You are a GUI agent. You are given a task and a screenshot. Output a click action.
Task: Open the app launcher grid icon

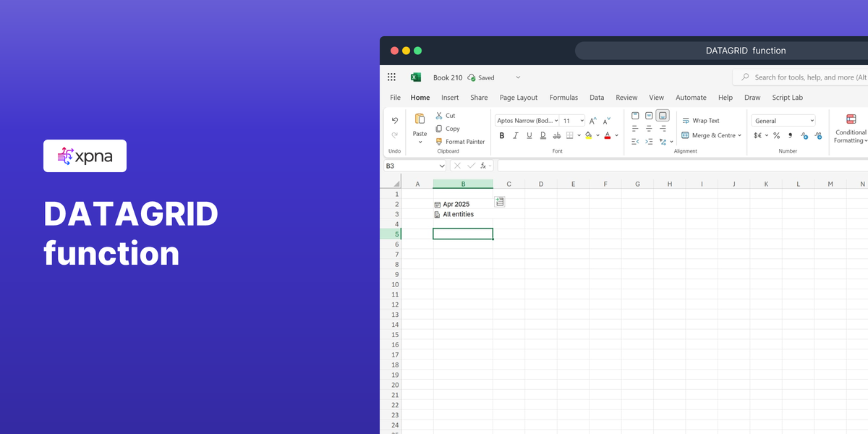click(392, 77)
